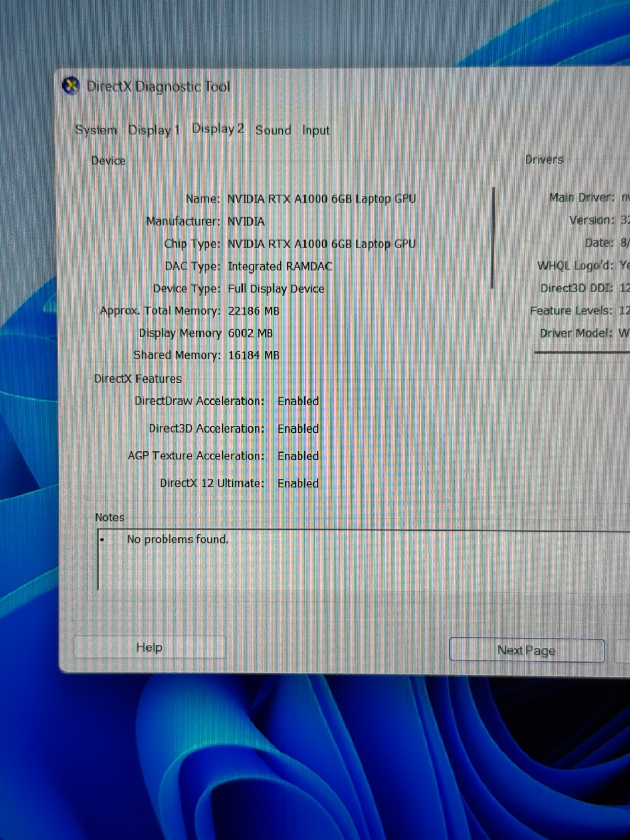Click the 'No problems found.' note
630x840 pixels.
[x=178, y=539]
